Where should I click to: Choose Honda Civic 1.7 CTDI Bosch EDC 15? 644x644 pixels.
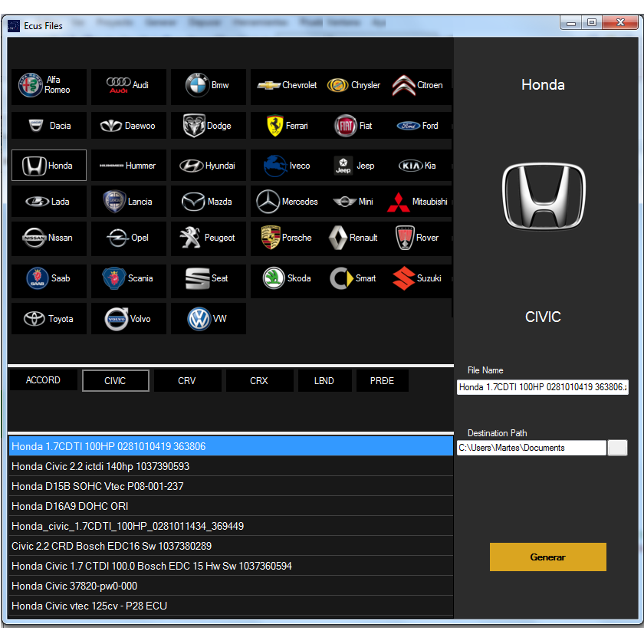coord(231,566)
